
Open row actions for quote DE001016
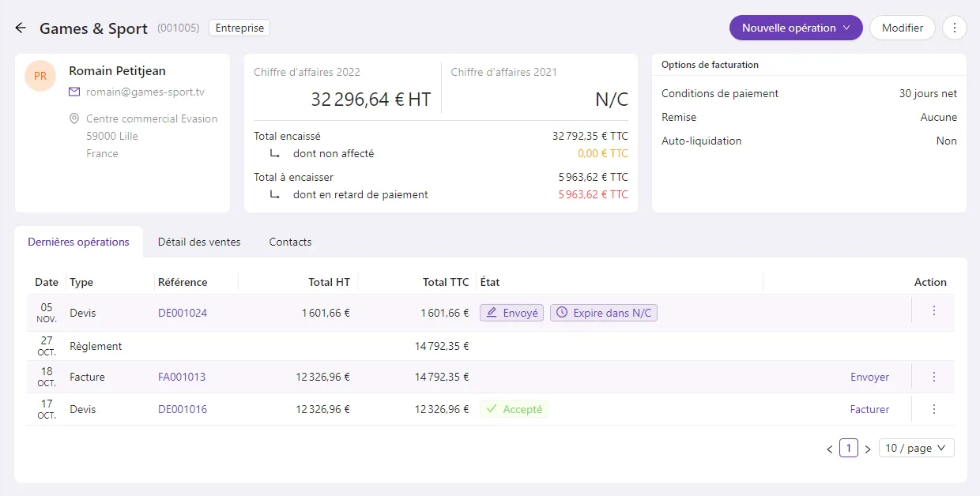tap(934, 409)
